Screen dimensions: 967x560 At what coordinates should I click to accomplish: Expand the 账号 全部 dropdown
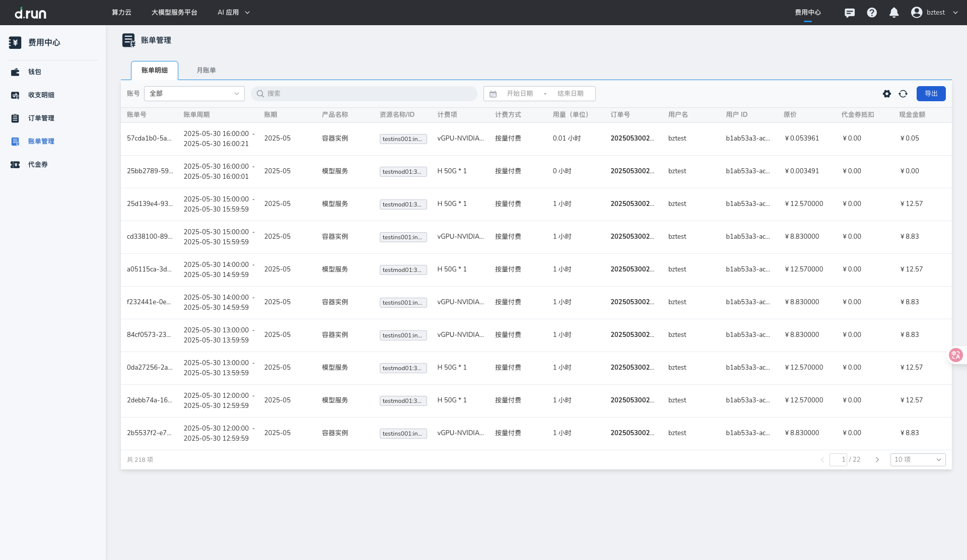point(194,94)
